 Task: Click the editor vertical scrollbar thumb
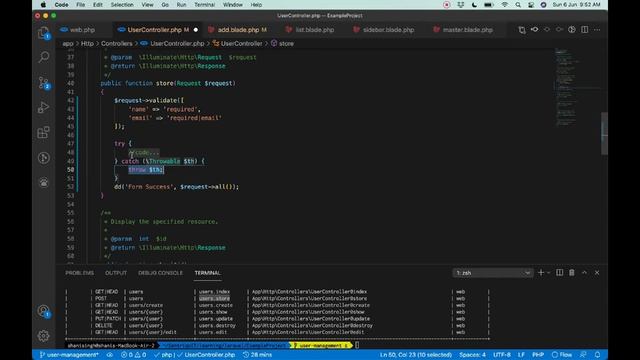click(x=604, y=133)
